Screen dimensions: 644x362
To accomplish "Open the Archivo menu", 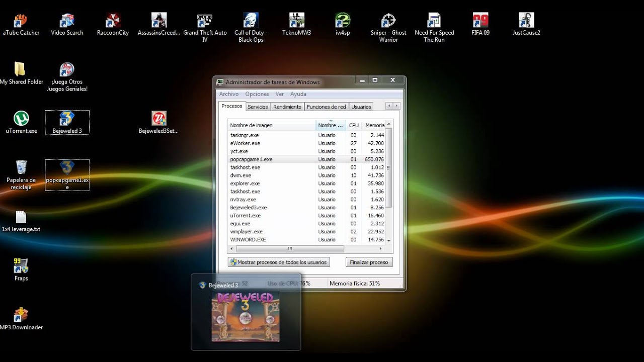I will (229, 94).
